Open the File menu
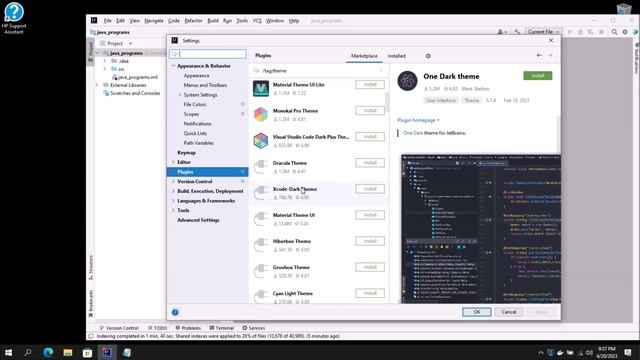 coord(107,20)
